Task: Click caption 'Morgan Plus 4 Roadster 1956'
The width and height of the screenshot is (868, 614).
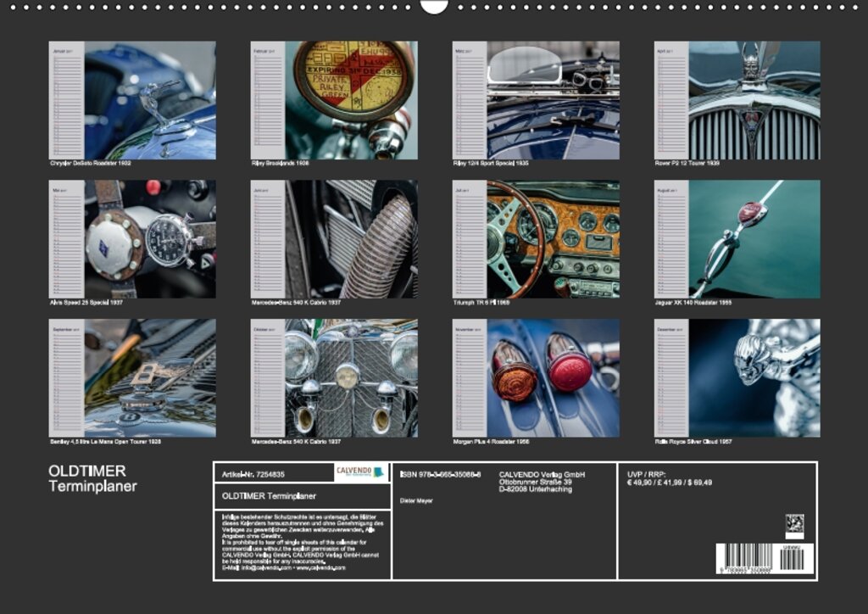Action: [491, 442]
